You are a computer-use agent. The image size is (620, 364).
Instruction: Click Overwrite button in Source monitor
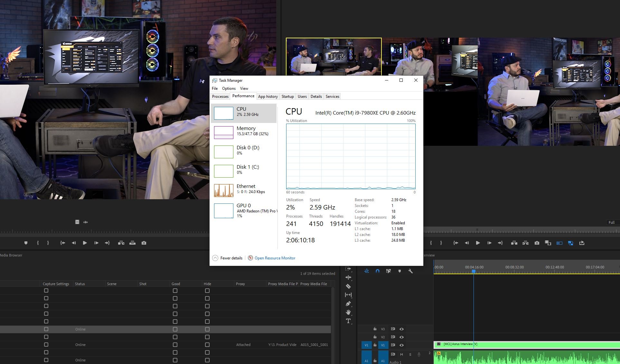132,243
